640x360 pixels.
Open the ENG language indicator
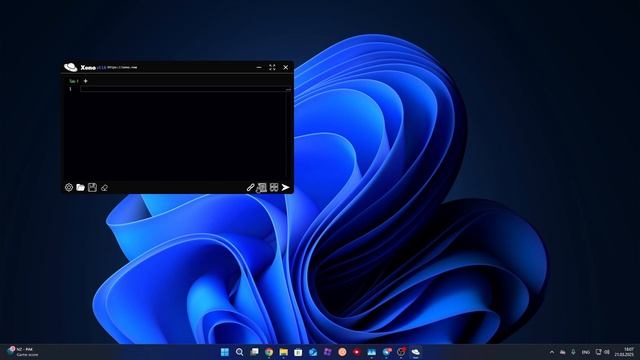586,352
